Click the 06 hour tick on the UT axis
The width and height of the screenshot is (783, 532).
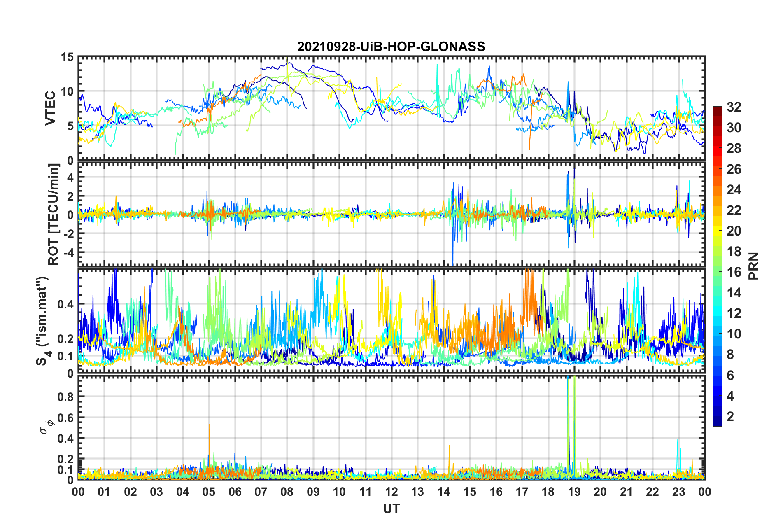[x=235, y=492]
